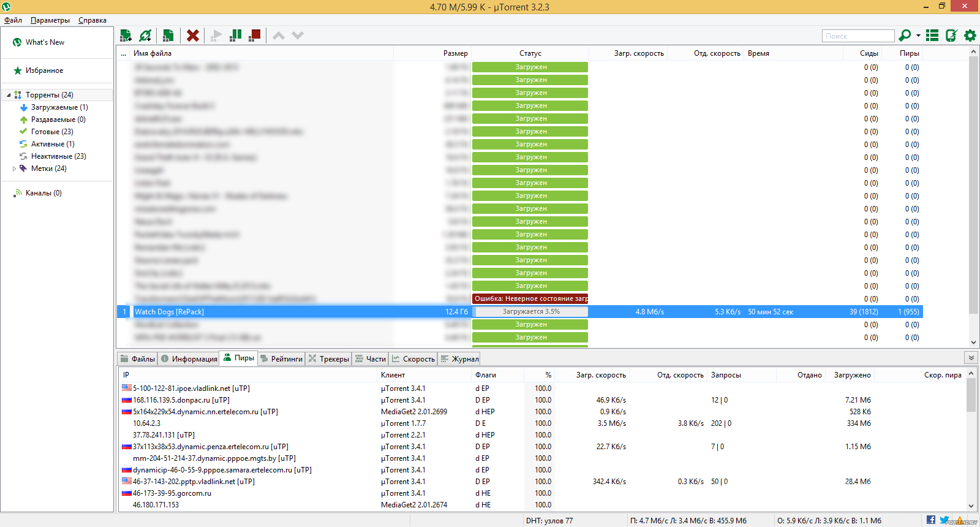Screen dimensions: 980x527
Task: Select Торренты (24) tree item
Action: (x=49, y=95)
